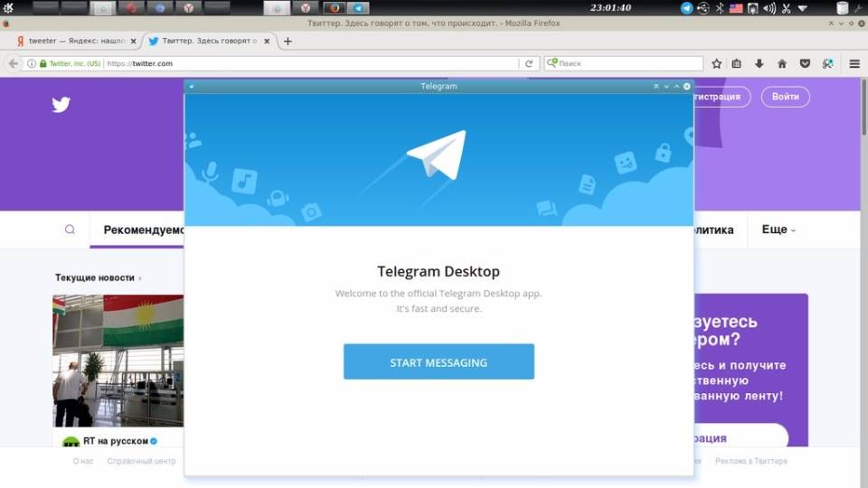Select the Firefox task in the panel taskbar

point(335,8)
